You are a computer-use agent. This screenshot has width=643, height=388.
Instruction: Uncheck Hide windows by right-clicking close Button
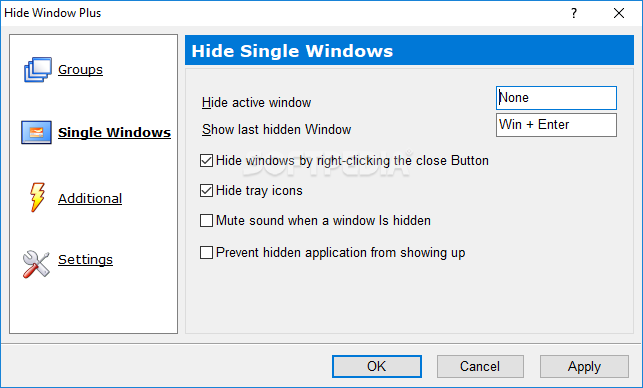(x=206, y=160)
